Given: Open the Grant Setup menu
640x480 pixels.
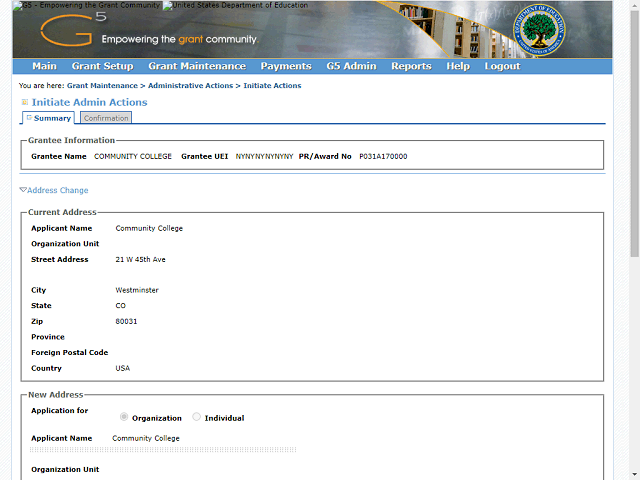Looking at the screenshot, I should (102, 66).
